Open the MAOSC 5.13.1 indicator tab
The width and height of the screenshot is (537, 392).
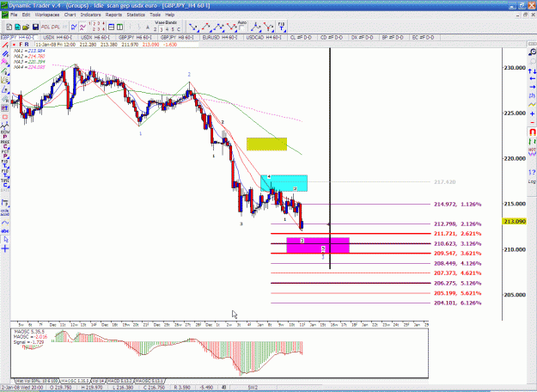(150, 381)
